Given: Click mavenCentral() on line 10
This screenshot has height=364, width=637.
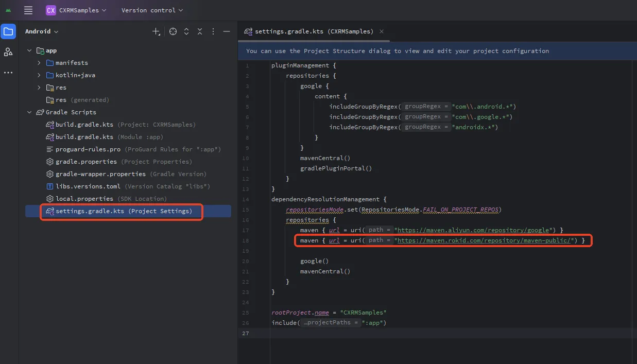Looking at the screenshot, I should click(325, 158).
